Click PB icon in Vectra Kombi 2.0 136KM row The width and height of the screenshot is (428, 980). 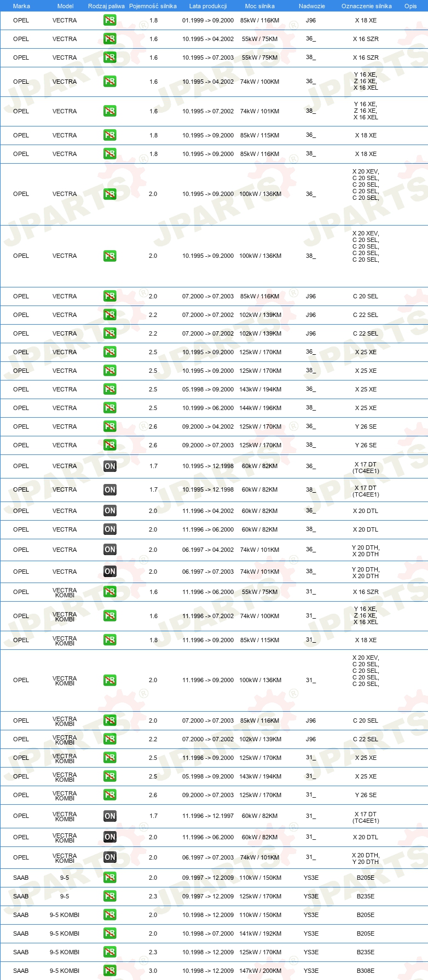coord(110,680)
